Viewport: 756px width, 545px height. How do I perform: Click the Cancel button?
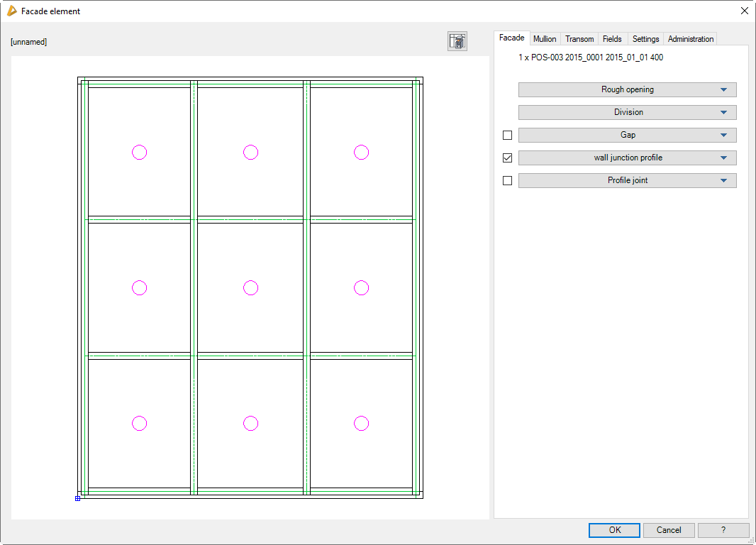click(669, 530)
